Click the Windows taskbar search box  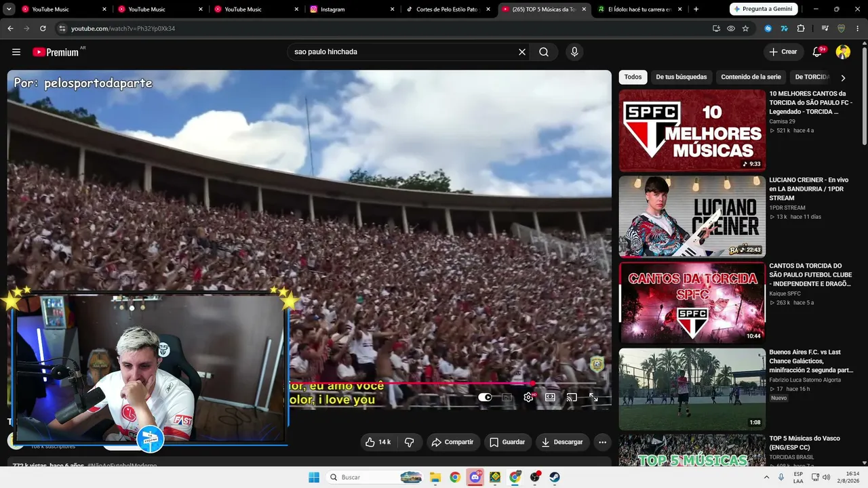click(376, 477)
